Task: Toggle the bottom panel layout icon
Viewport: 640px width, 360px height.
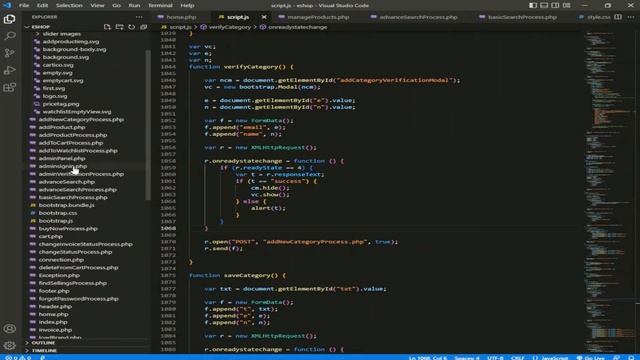Action: coord(544,5)
